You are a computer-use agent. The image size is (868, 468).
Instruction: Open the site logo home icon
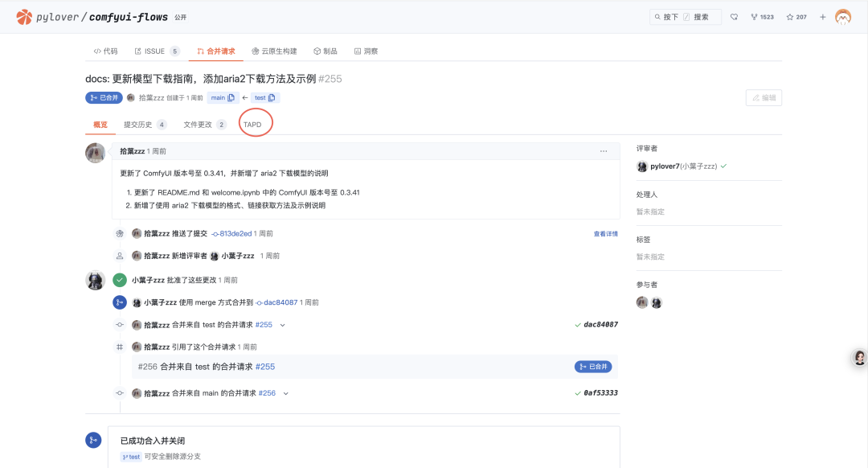coord(24,17)
